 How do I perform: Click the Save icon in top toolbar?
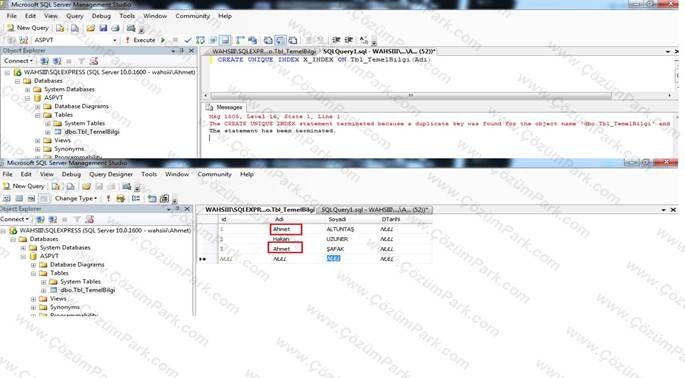click(103, 28)
